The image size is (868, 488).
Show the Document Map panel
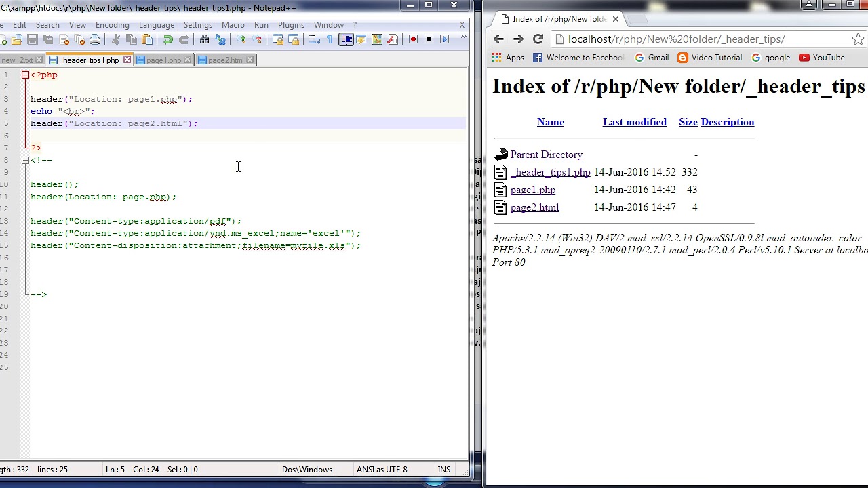[x=377, y=39]
